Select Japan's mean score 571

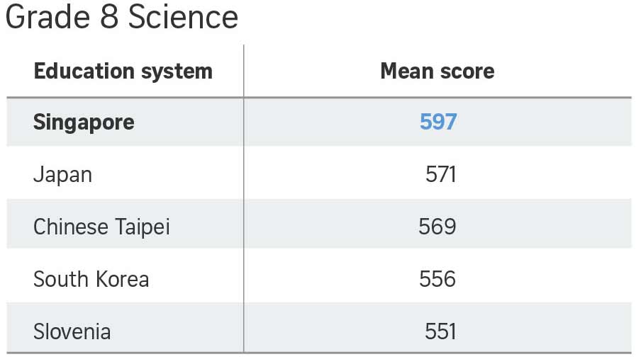tap(440, 174)
